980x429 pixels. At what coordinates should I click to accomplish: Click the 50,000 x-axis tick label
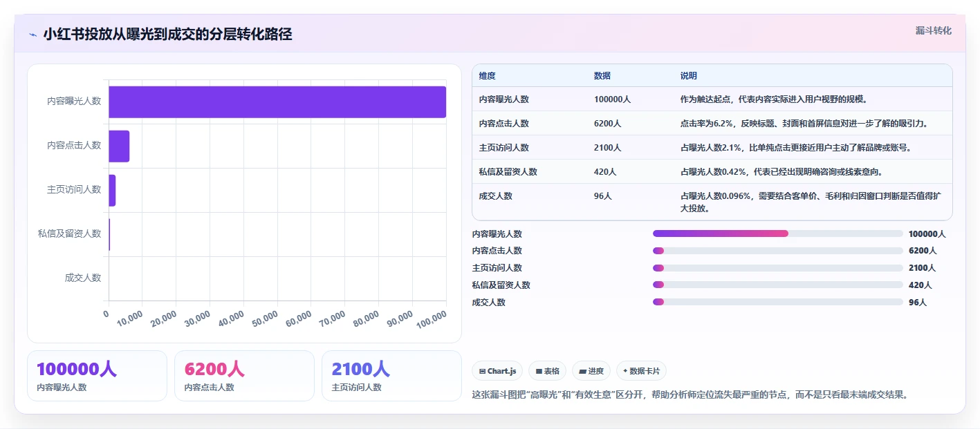264,319
